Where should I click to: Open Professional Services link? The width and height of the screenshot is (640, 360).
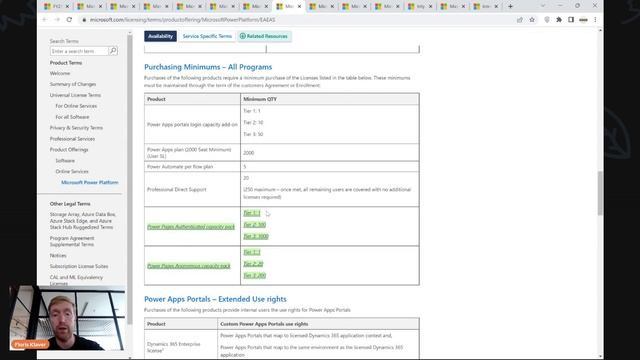(x=72, y=139)
